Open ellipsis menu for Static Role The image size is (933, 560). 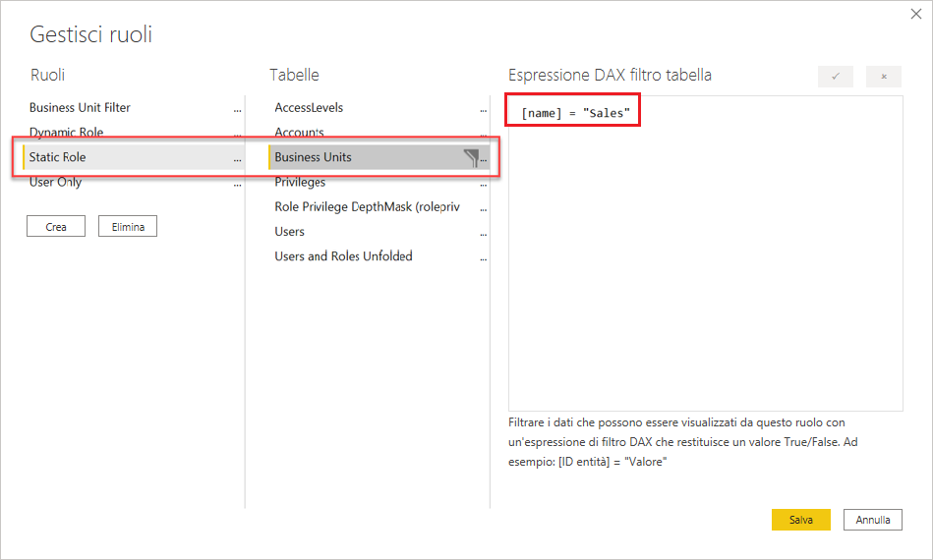[x=237, y=158]
